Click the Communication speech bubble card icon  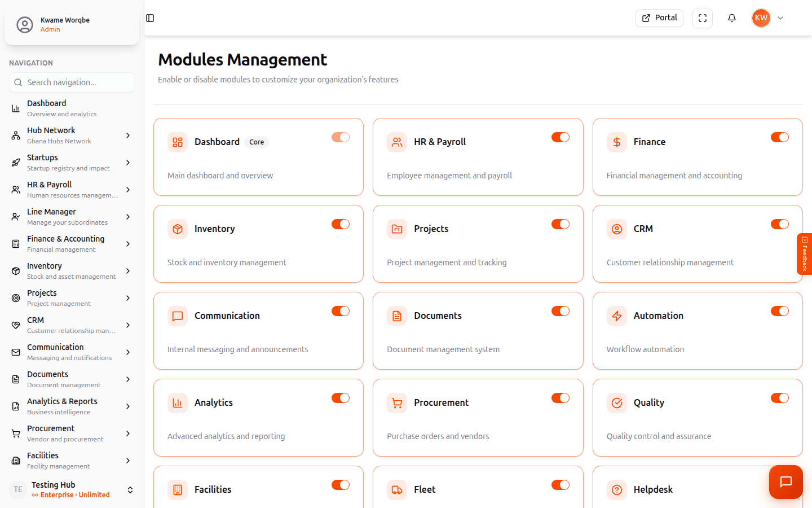coord(178,316)
